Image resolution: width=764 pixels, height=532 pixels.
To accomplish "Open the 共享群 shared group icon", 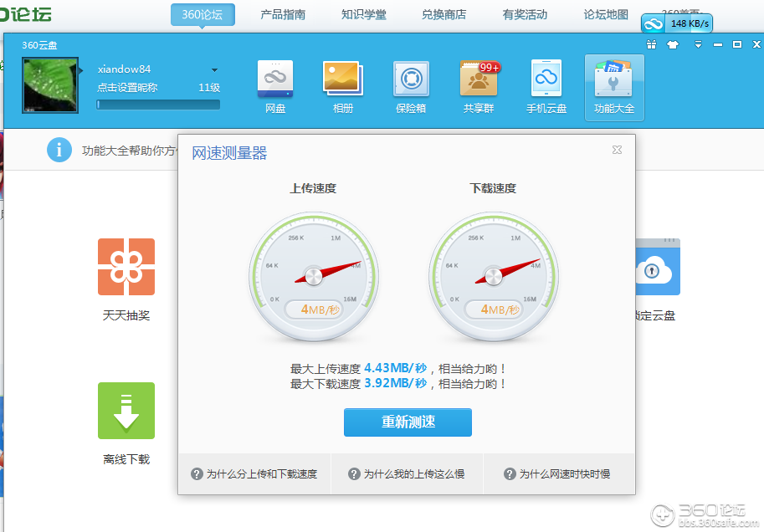I will click(479, 84).
